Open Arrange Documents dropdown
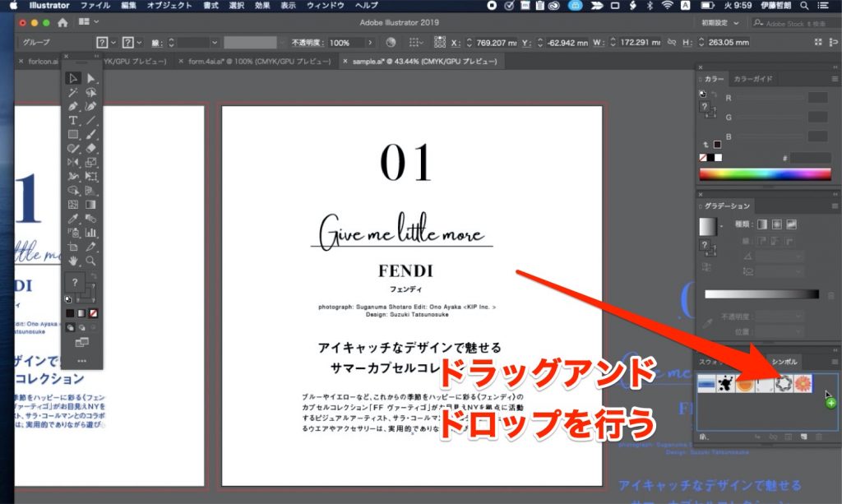 point(89,22)
